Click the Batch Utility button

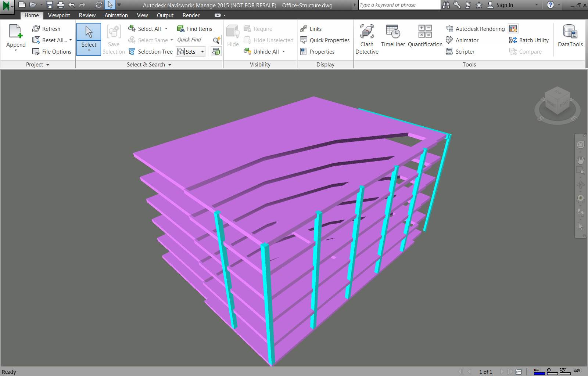[x=529, y=40]
